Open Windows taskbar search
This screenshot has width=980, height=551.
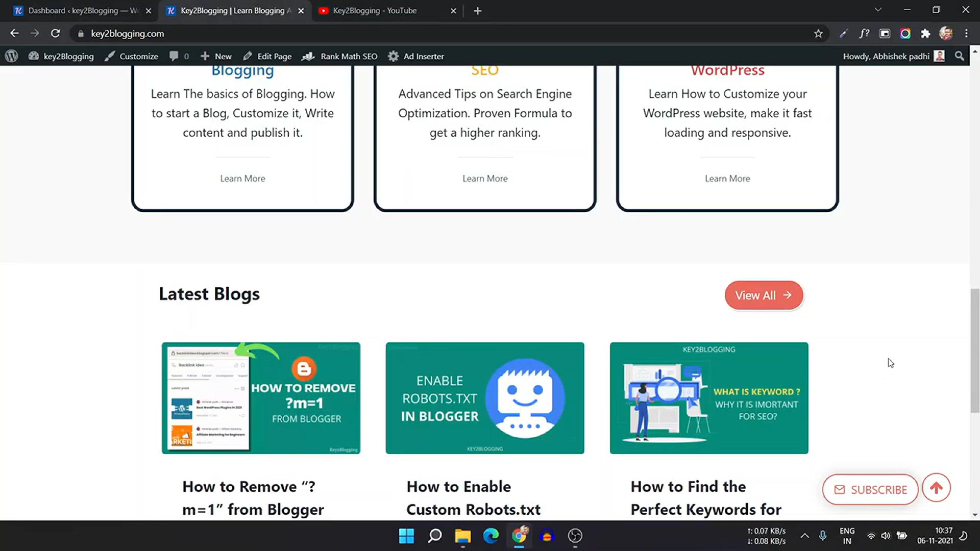[x=434, y=536]
